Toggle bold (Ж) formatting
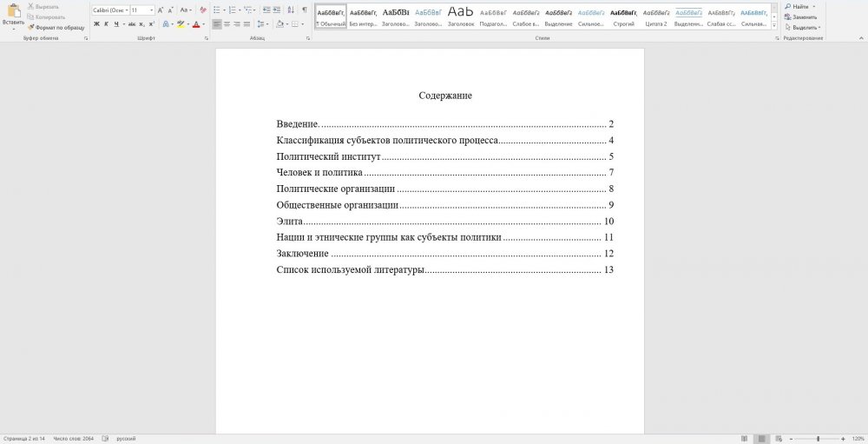Screen dimensions: 868x444 (x=96, y=24)
